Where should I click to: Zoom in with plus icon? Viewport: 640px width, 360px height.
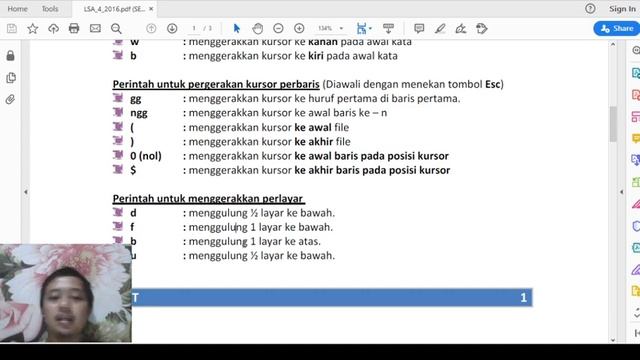(x=299, y=29)
